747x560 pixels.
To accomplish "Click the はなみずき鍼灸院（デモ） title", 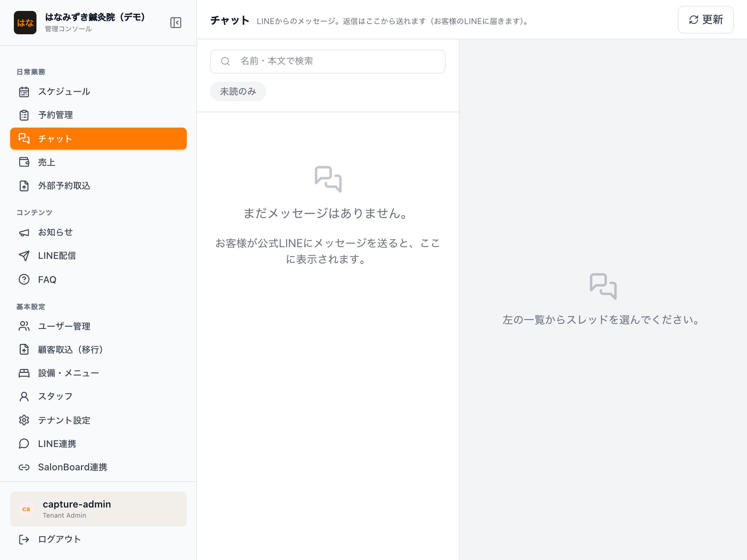I will point(96,17).
